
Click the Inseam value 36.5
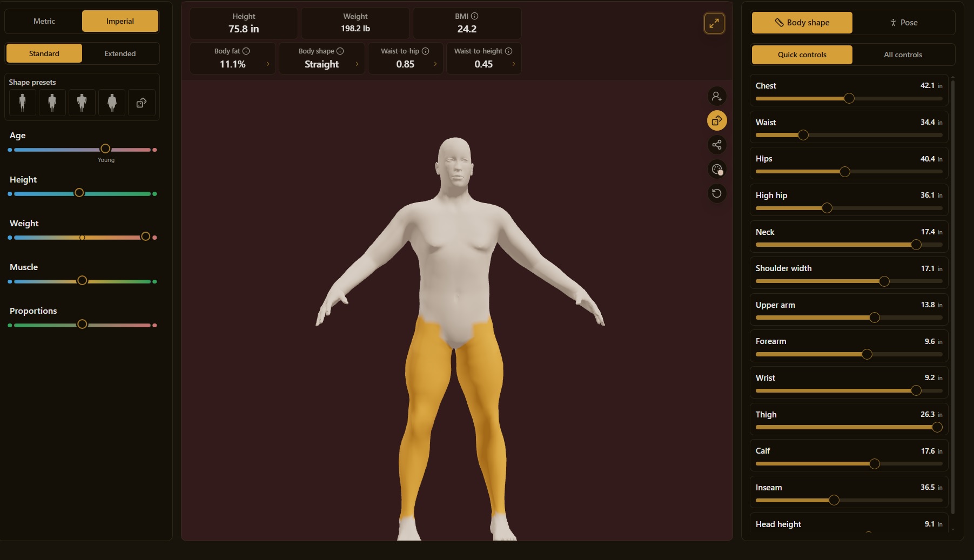928,487
